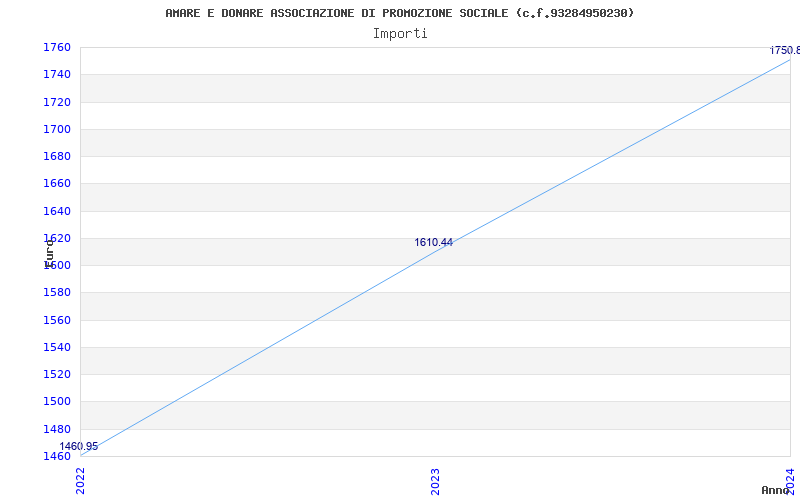The height and width of the screenshot is (500, 800).
Task: Click the 1760 y-axis tick label
Action: 57,47
